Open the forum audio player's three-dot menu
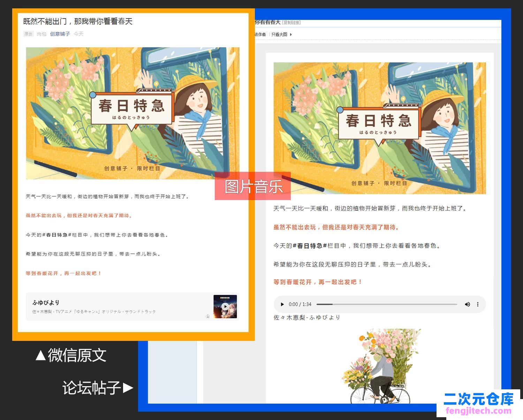Image resolution: width=523 pixels, height=420 pixels. coord(478,304)
